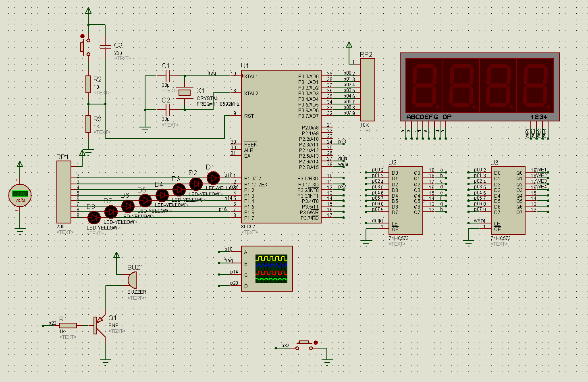The image size is (588, 382).
Task: Select the BUZ1 buzzer symbol
Action: point(132,280)
